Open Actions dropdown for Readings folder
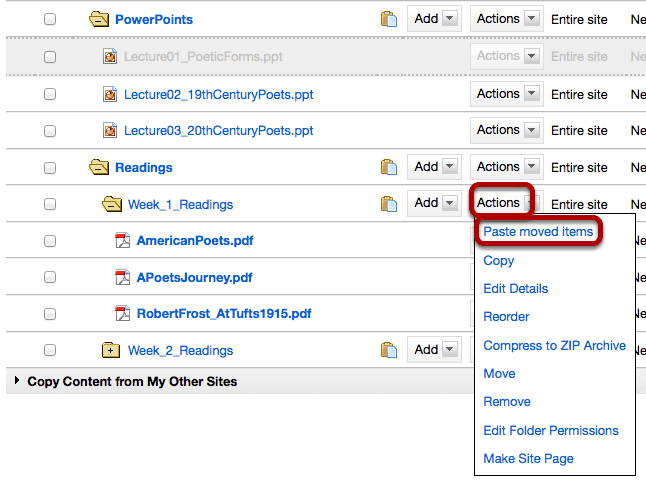 507,167
